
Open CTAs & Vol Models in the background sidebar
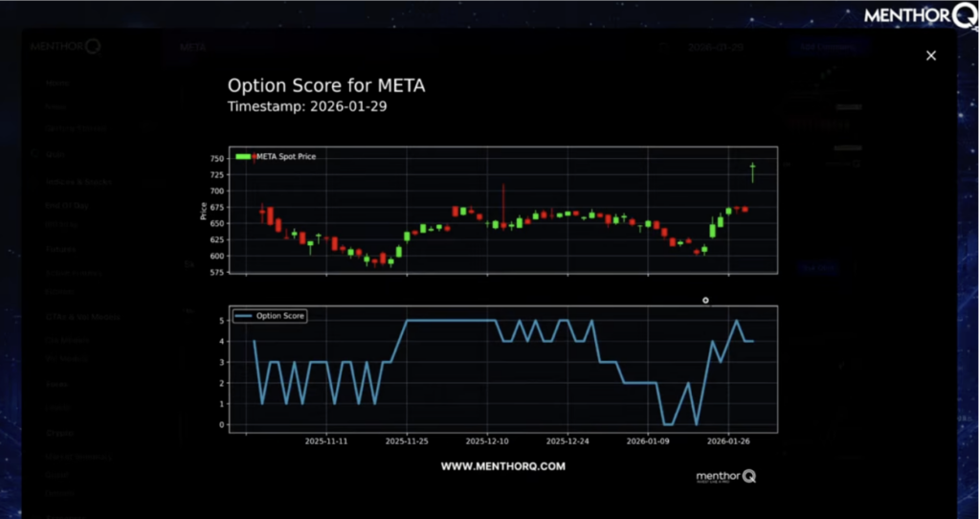tap(82, 317)
